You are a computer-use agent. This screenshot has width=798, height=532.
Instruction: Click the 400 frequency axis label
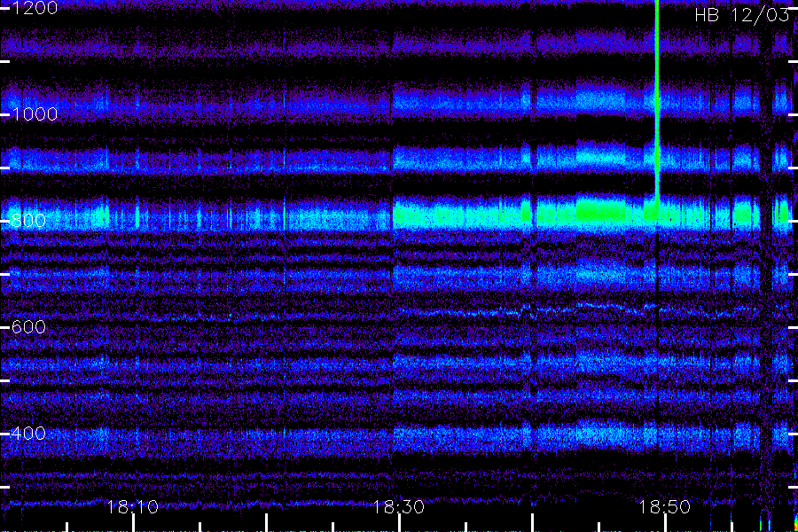(x=28, y=434)
